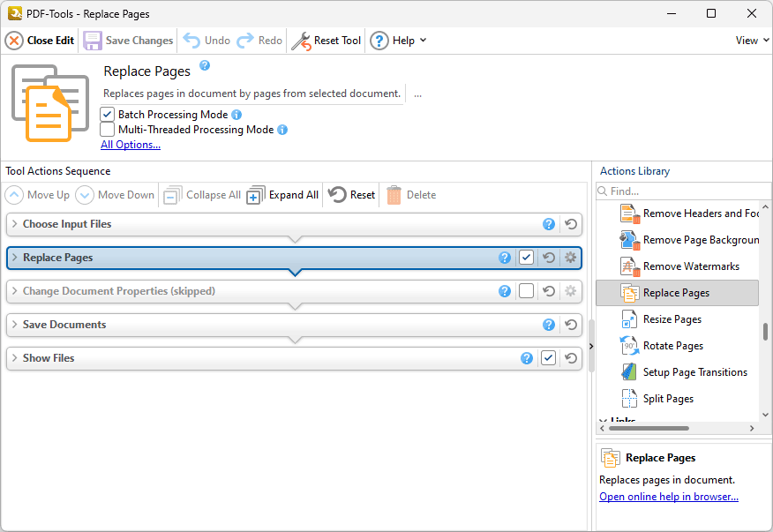
Task: Toggle the Show Files step checkbox
Action: pos(548,358)
